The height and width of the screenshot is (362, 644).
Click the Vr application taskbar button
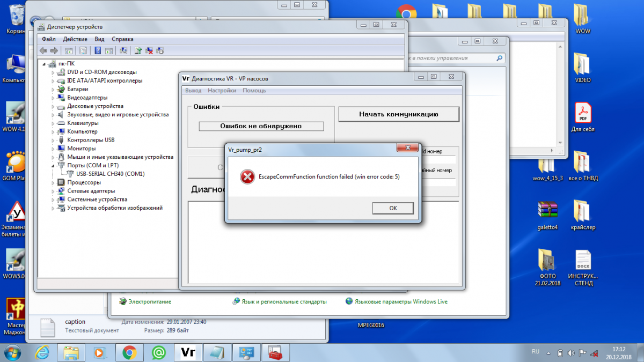(188, 352)
